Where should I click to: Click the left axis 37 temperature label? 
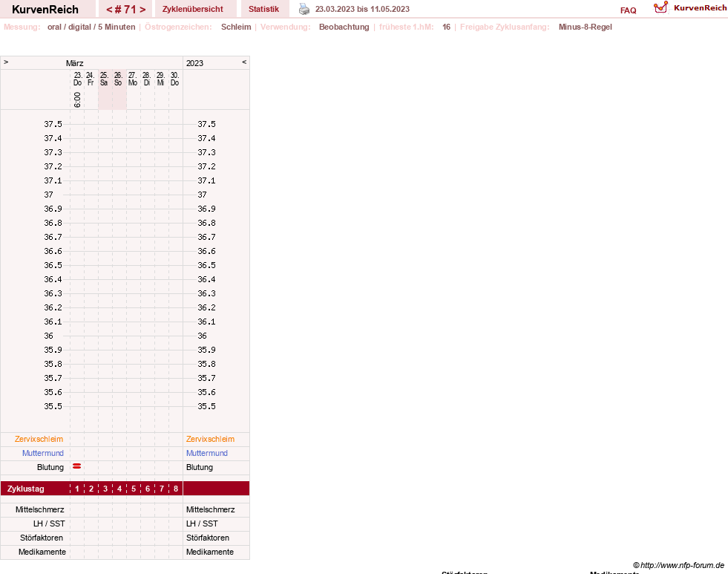click(49, 195)
